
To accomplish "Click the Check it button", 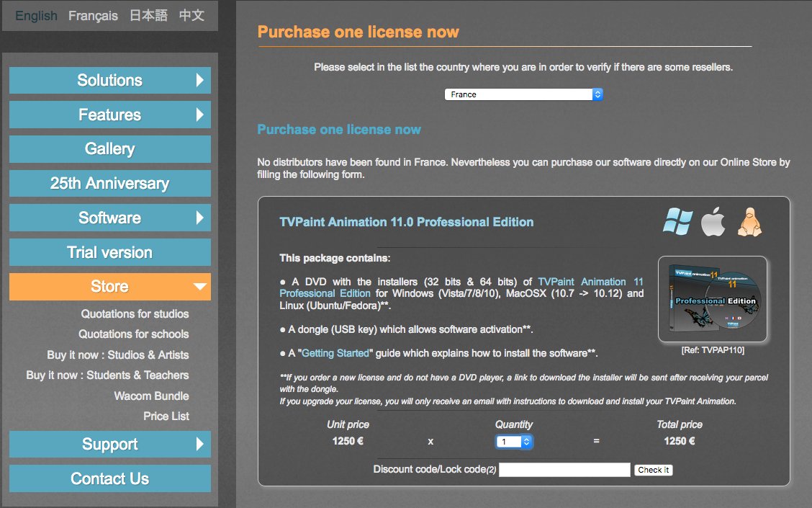I will click(x=653, y=470).
